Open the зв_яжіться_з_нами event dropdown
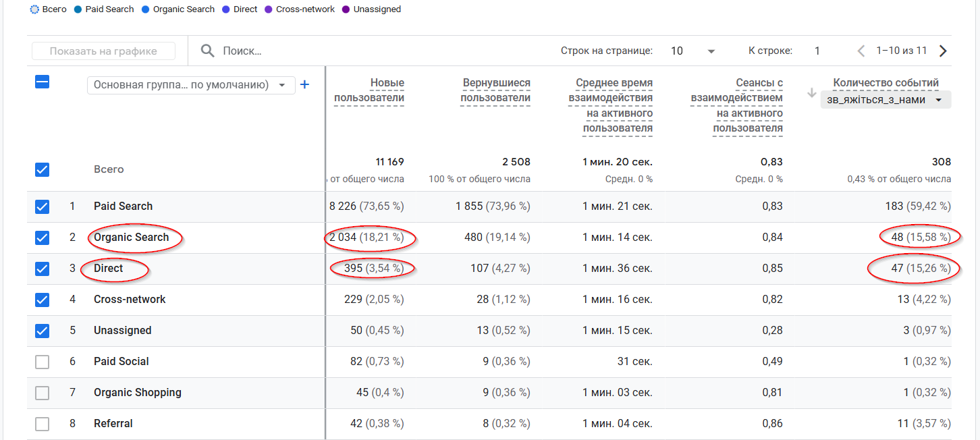The height and width of the screenshot is (440, 980). (x=886, y=100)
